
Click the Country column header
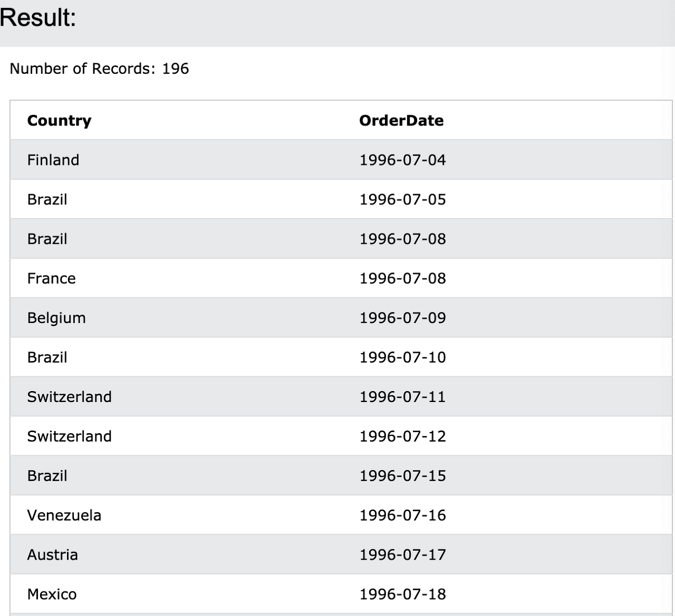[x=59, y=120]
